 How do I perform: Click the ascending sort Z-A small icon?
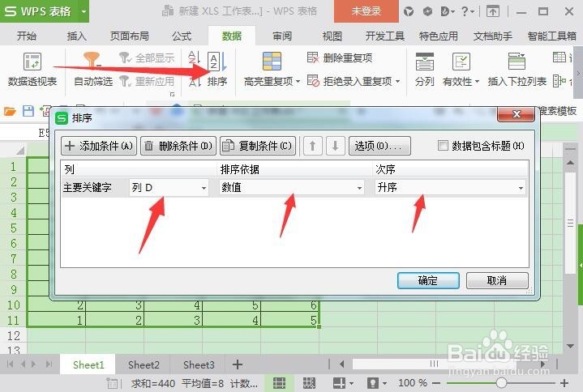tap(194, 58)
